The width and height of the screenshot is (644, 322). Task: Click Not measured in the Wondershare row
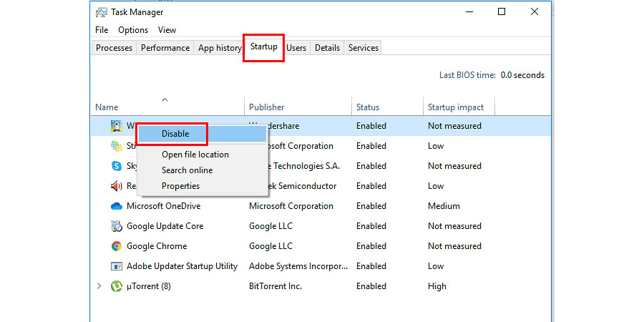tap(454, 126)
